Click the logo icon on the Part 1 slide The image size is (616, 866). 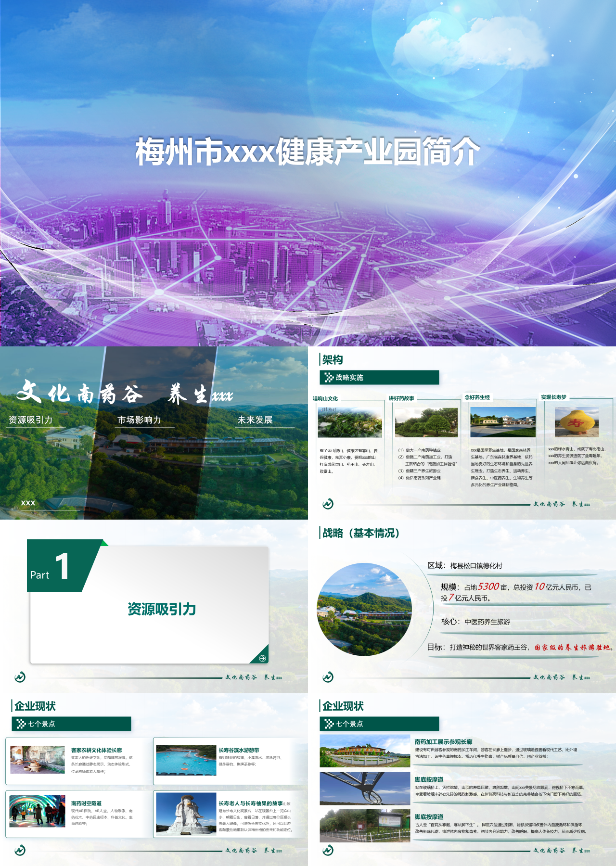(20, 677)
